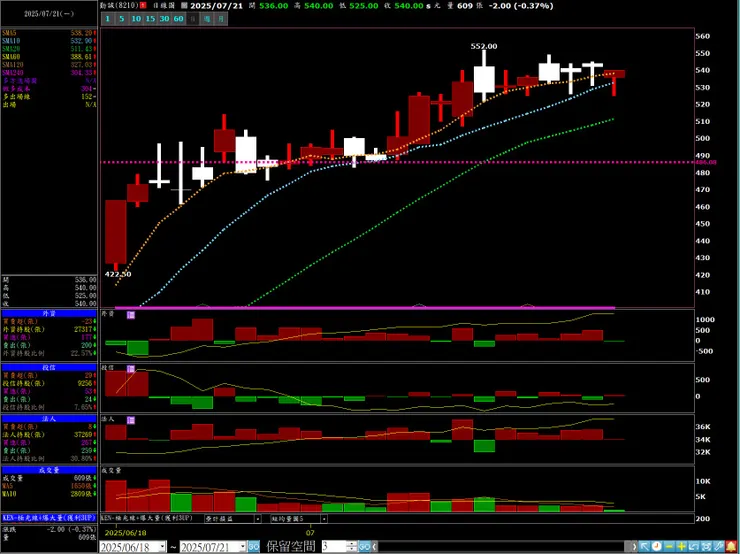Open settings icon in 外資 sub-chart
The width and height of the screenshot is (740, 554).
tap(131, 315)
